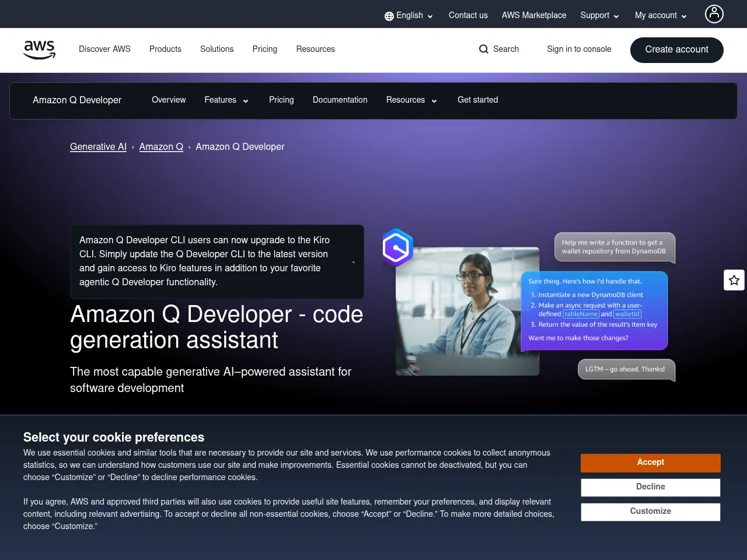Viewport: 747px width, 560px height.
Task: Click the search magnifier icon
Action: 483,49
